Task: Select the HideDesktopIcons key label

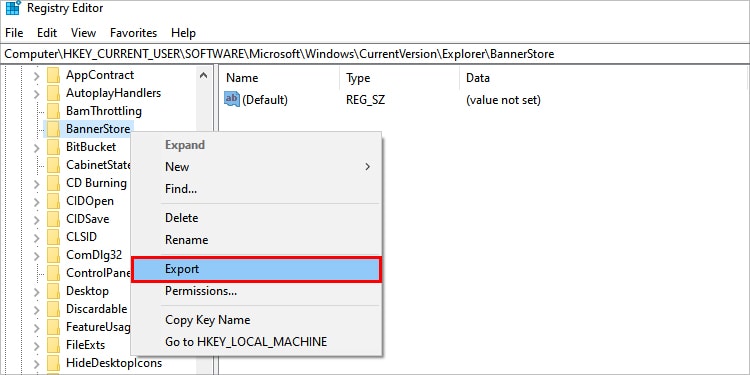Action: coord(114,363)
